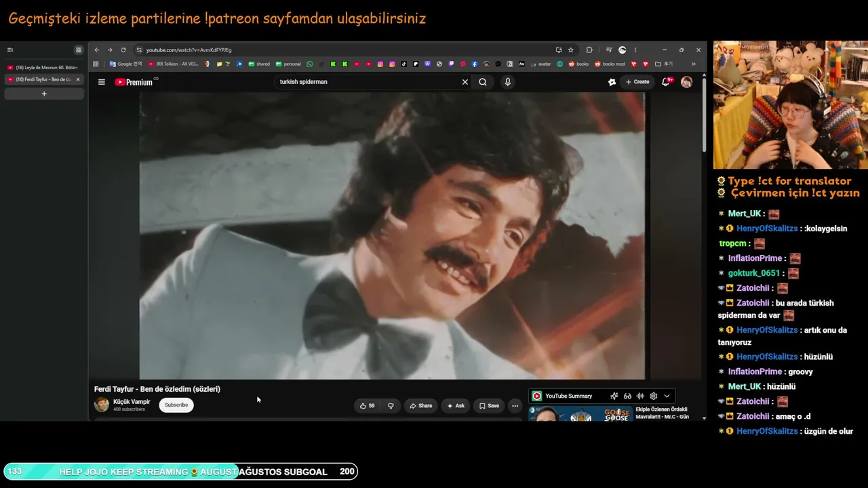
Task: Like the video with 59 likes
Action: click(x=367, y=406)
